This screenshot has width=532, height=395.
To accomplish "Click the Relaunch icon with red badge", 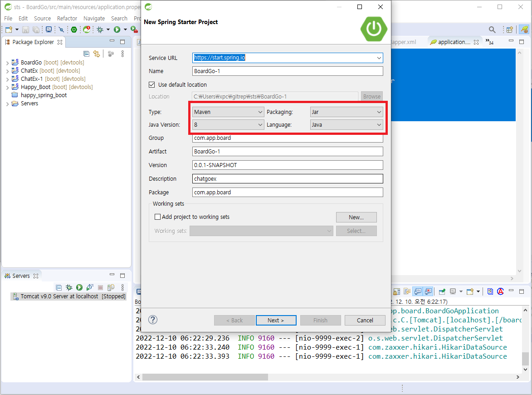I will click(x=87, y=30).
